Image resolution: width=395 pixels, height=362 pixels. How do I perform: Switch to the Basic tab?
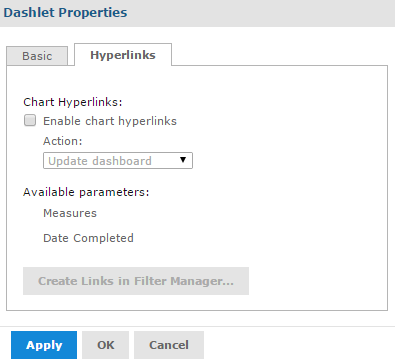(37, 56)
